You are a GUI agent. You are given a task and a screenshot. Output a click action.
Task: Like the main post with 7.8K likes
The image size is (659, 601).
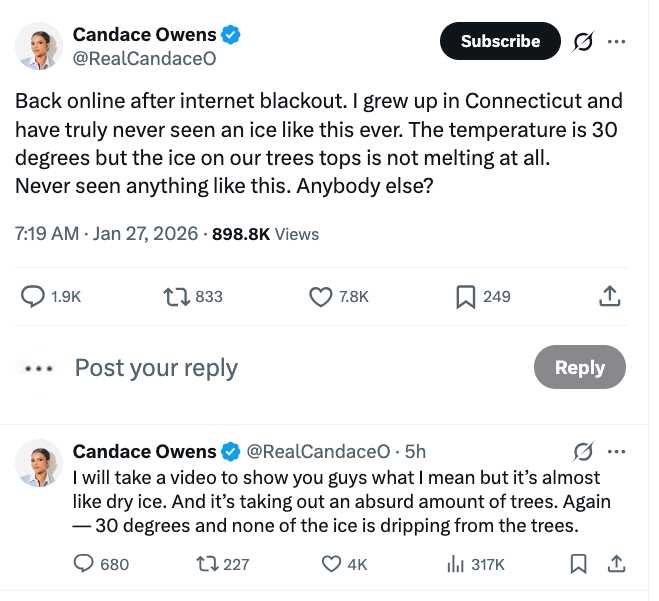pos(320,296)
